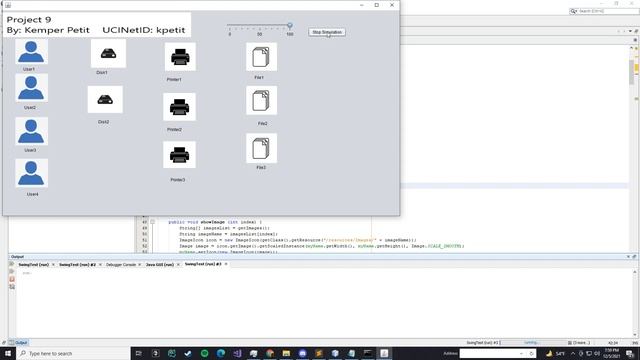Maximize the Project 9 simulation window
This screenshot has width=640, height=360.
click(x=377, y=5)
